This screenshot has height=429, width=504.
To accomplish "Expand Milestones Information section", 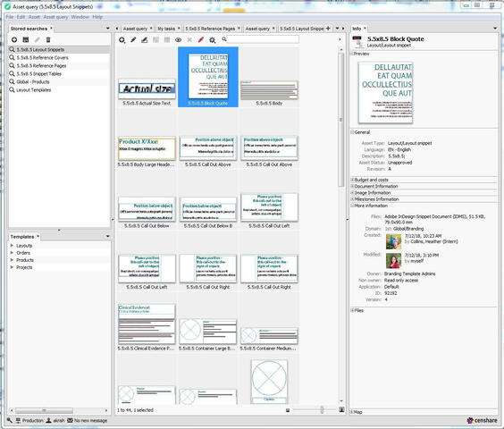I will click(x=352, y=199).
